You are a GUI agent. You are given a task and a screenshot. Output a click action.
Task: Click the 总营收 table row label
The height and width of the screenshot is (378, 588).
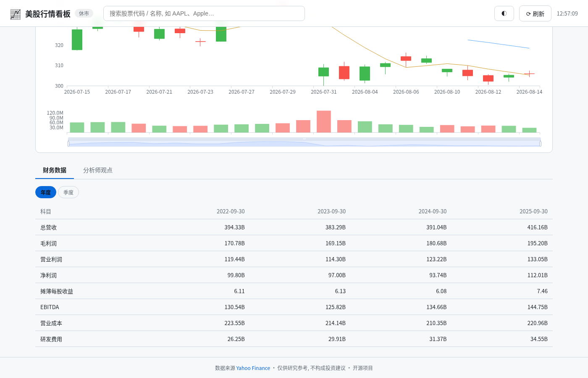tap(49, 227)
